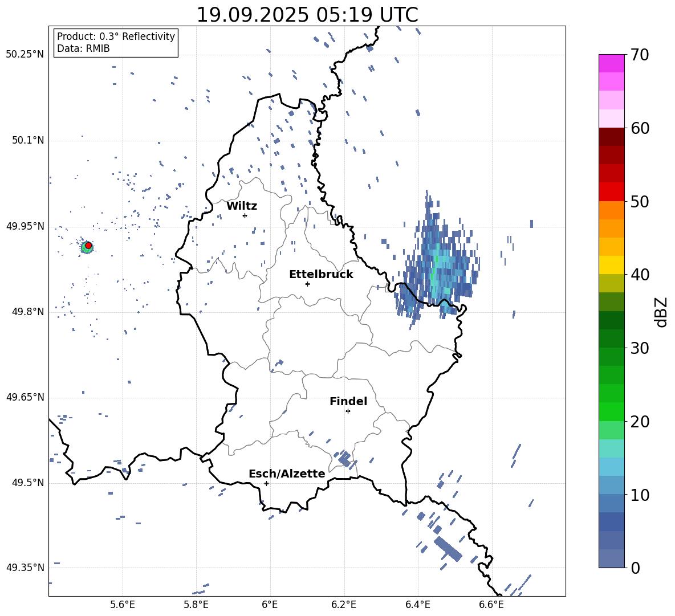
Task: Click the longitude label 5.8°E
Action: tap(196, 605)
